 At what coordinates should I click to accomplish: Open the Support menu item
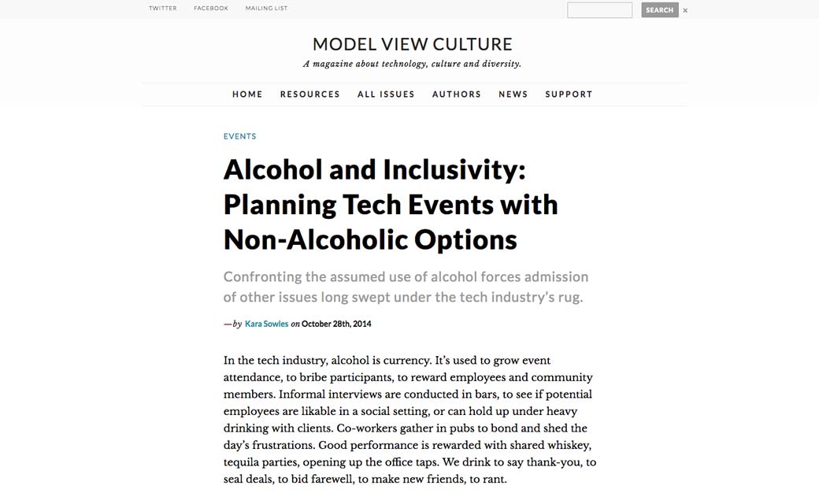tap(569, 94)
